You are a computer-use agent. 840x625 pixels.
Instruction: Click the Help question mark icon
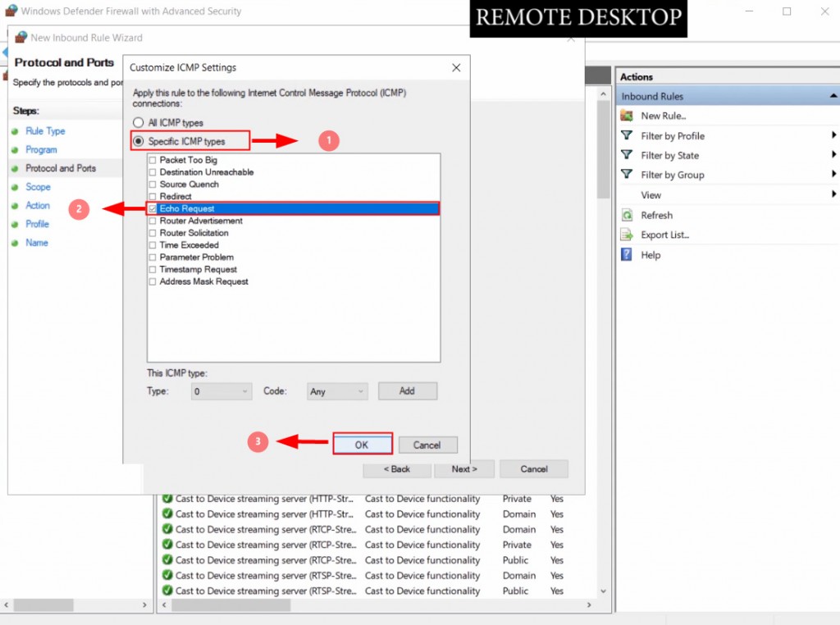pyautogui.click(x=626, y=255)
